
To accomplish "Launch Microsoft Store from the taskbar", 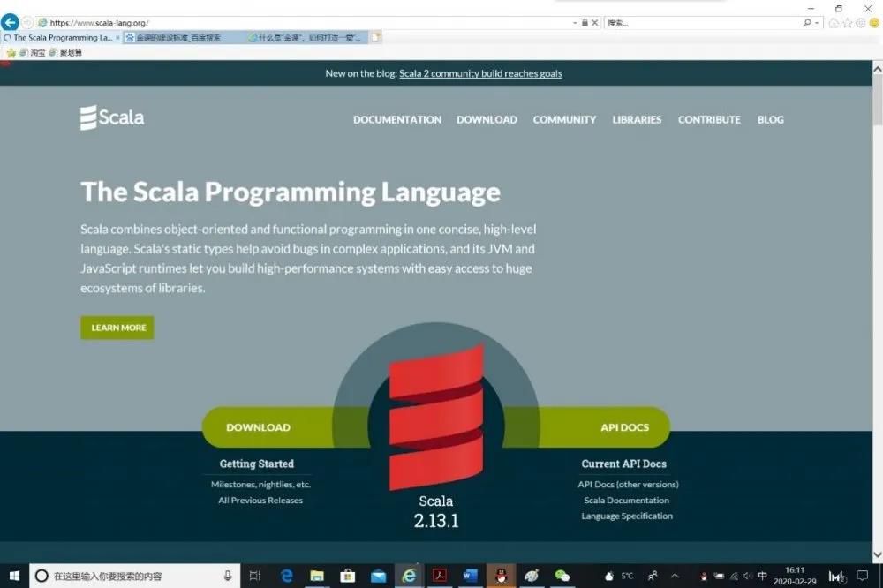I will [348, 576].
